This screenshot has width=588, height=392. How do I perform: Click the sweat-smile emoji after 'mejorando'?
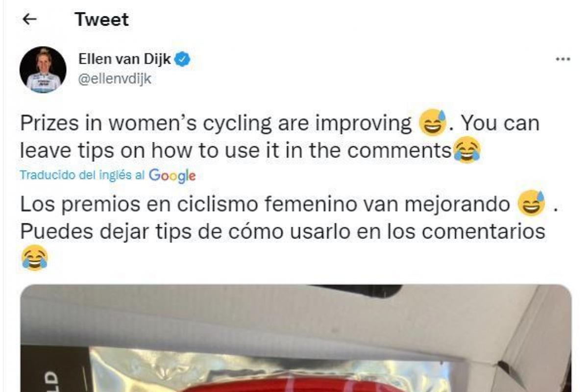(x=532, y=203)
